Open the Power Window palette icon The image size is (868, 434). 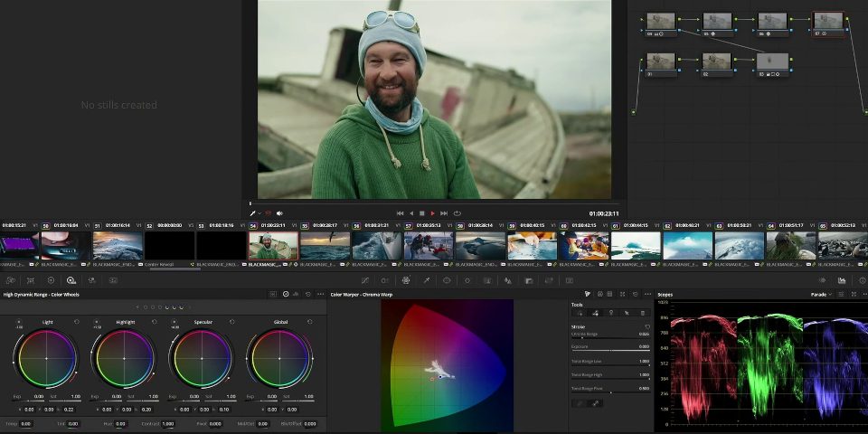447,280
